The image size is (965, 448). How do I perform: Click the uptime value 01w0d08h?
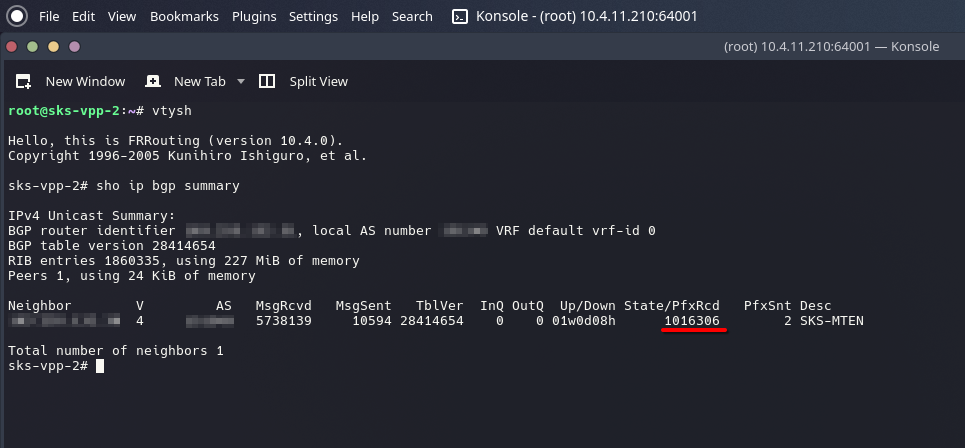(x=583, y=321)
